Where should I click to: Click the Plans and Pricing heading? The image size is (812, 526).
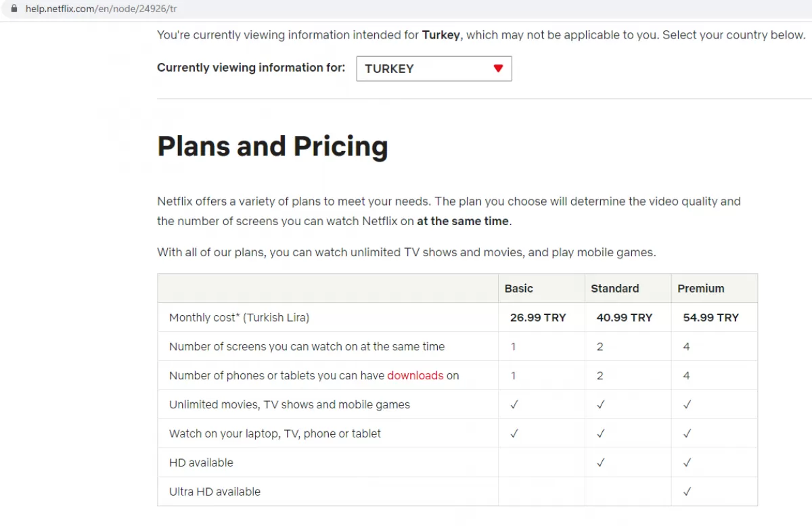click(x=273, y=146)
